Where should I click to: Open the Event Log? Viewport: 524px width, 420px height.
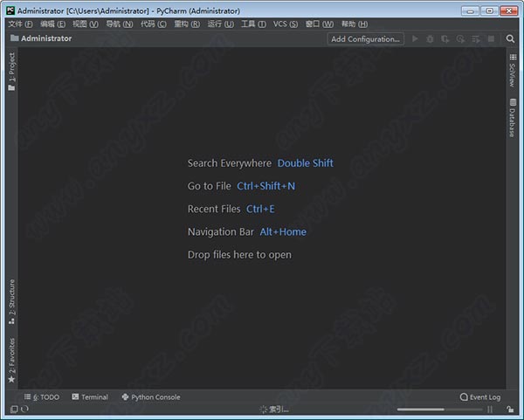[x=480, y=397]
